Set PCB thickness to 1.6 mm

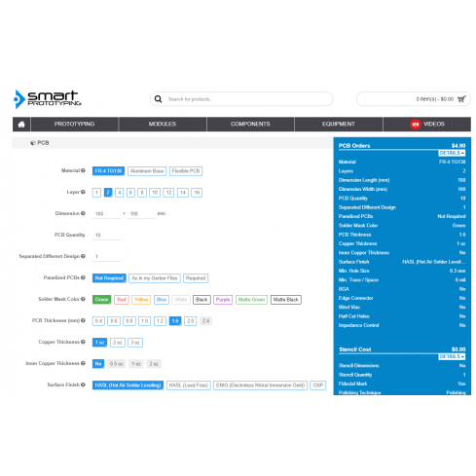coord(175,321)
